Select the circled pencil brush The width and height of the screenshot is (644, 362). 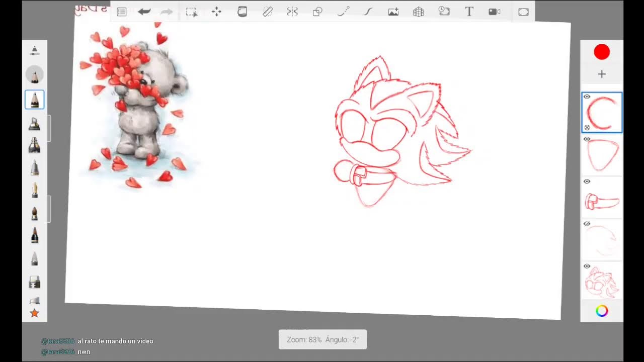pos(35,75)
